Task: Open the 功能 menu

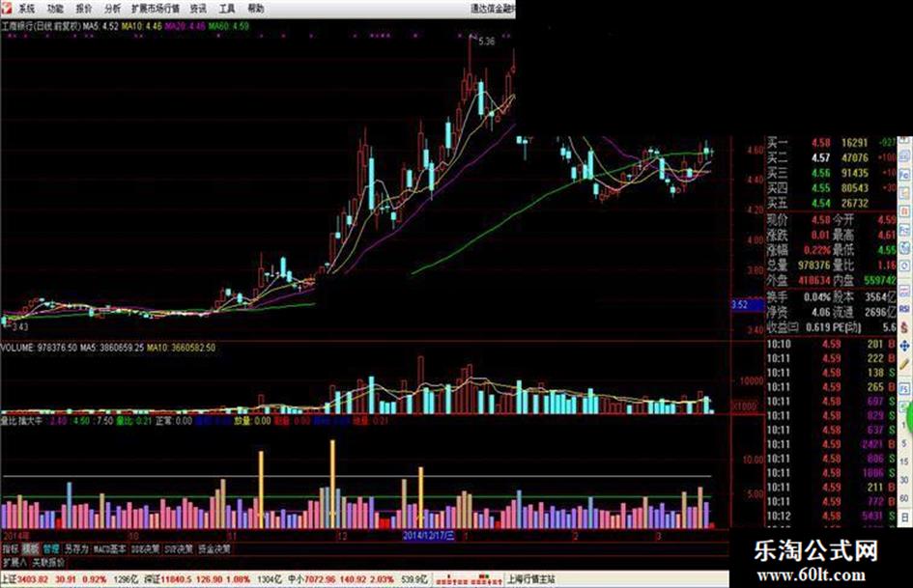Action: point(55,8)
